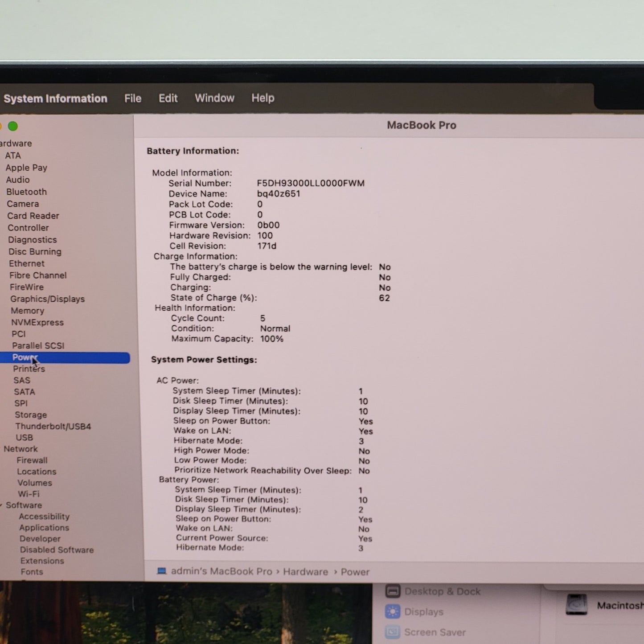Open the System Information app menu

tap(55, 98)
